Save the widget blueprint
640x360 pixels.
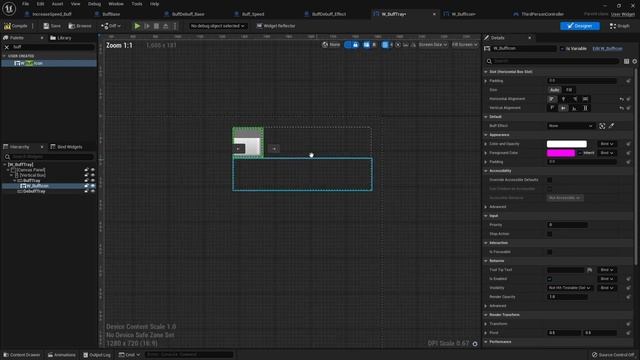[x=52, y=26]
